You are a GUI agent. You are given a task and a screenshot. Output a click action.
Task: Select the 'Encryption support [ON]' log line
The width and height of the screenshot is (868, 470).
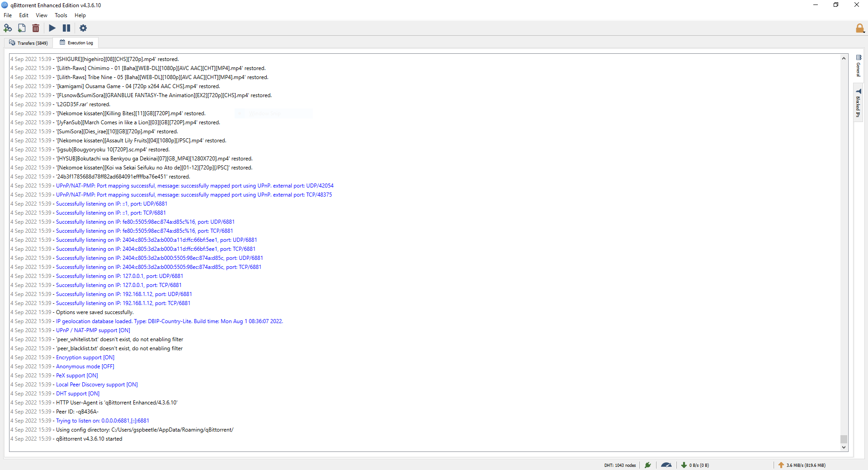pos(62,357)
